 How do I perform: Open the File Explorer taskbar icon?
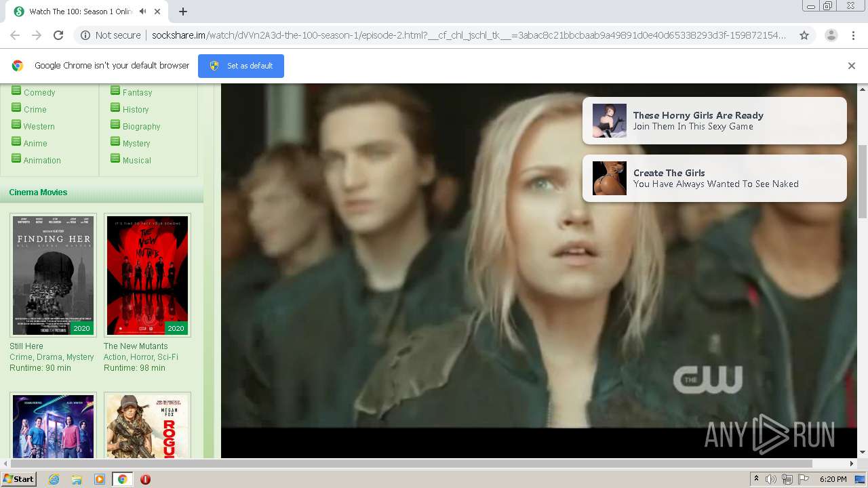(x=77, y=479)
